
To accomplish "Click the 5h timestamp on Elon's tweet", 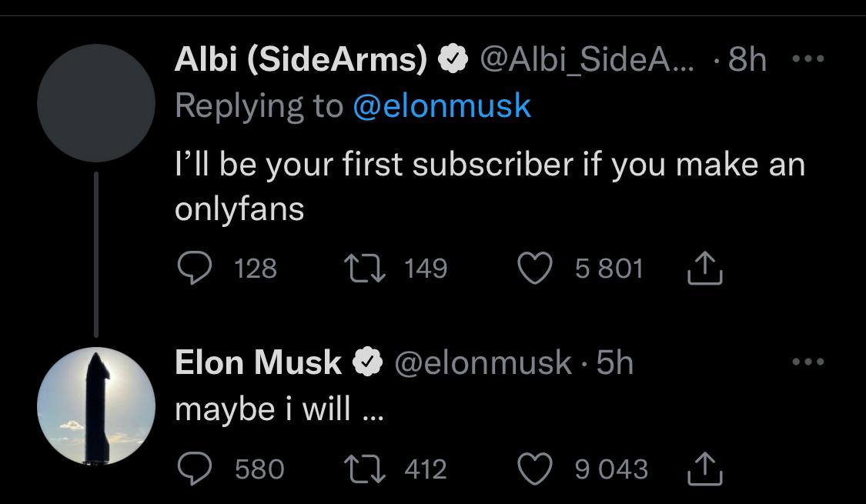I will 614,362.
